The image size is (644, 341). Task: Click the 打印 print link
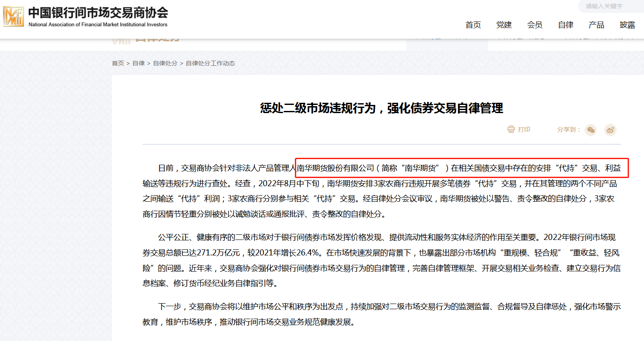click(x=524, y=129)
